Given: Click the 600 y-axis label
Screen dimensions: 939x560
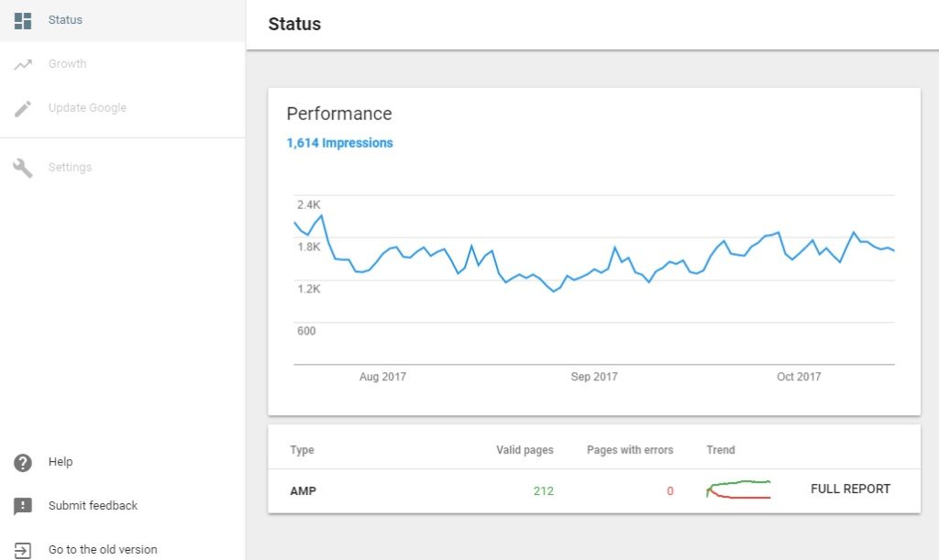Looking at the screenshot, I should 306,331.
